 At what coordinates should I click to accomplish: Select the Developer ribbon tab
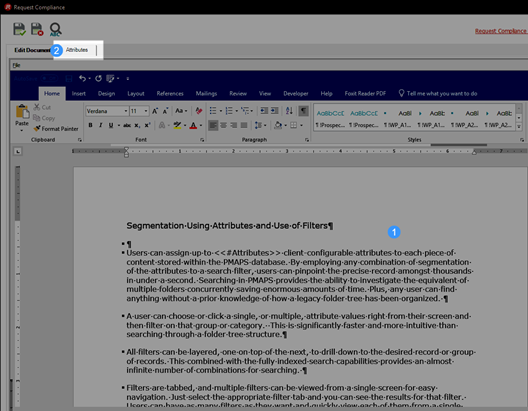coord(296,94)
